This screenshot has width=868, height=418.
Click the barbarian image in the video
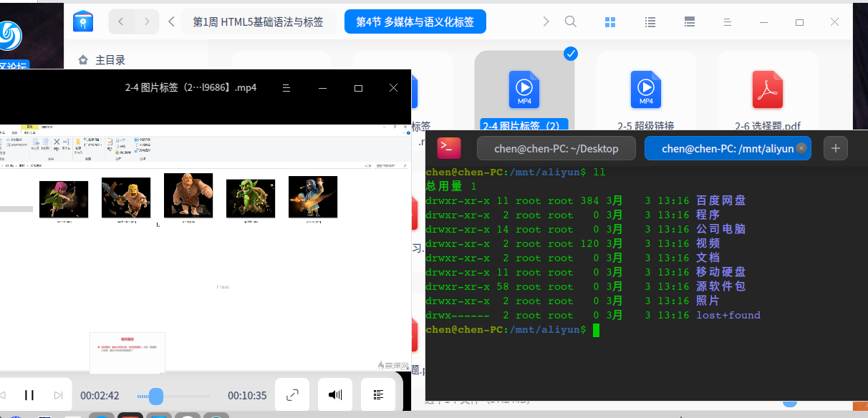126,197
